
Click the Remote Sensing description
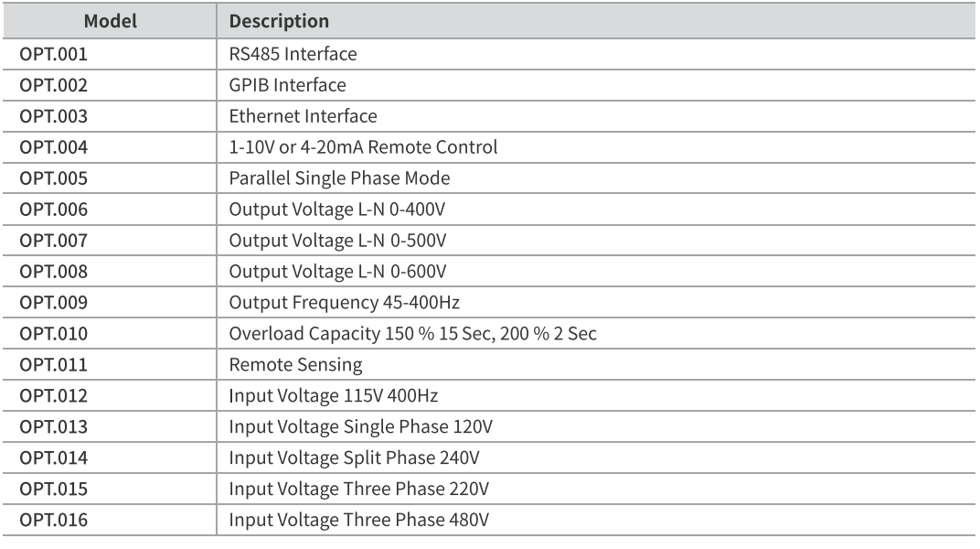click(x=295, y=365)
